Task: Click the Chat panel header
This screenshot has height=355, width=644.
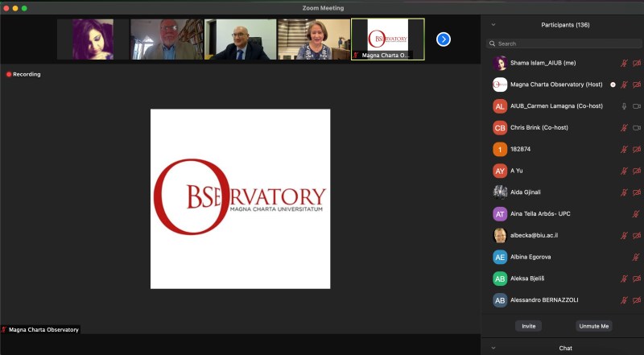Action: [x=565, y=348]
